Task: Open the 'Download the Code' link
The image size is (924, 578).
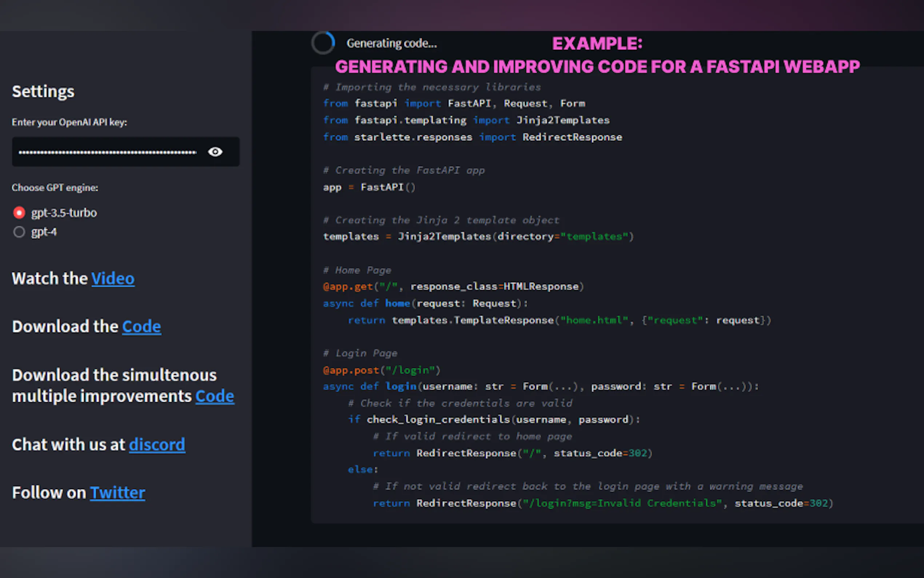Action: coord(142,327)
